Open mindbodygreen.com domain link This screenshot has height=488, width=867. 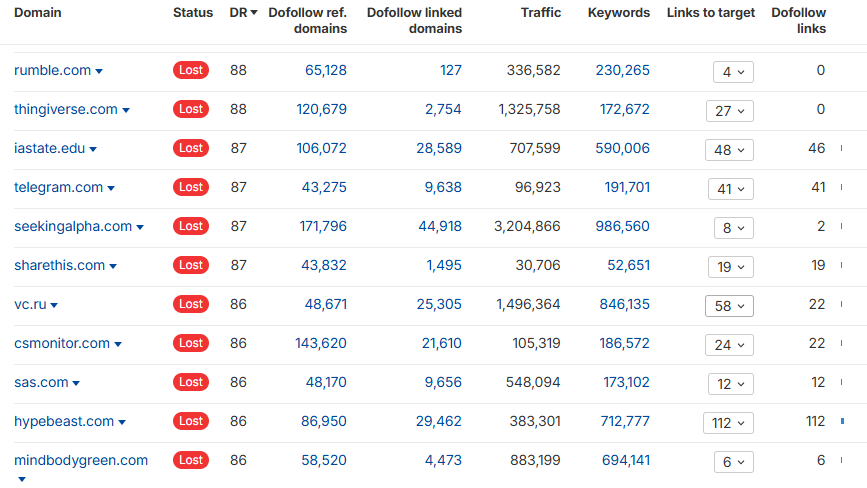tap(81, 460)
